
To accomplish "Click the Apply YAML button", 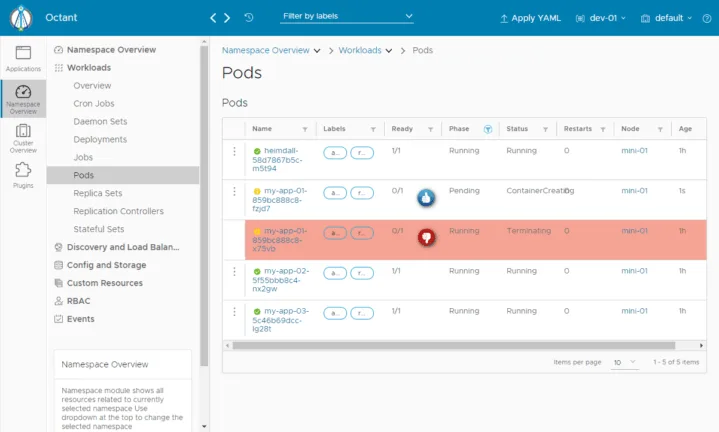I will click(530, 18).
